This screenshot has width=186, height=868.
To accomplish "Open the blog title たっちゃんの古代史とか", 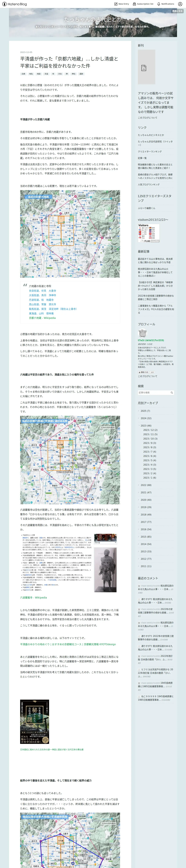I will click(93, 20).
